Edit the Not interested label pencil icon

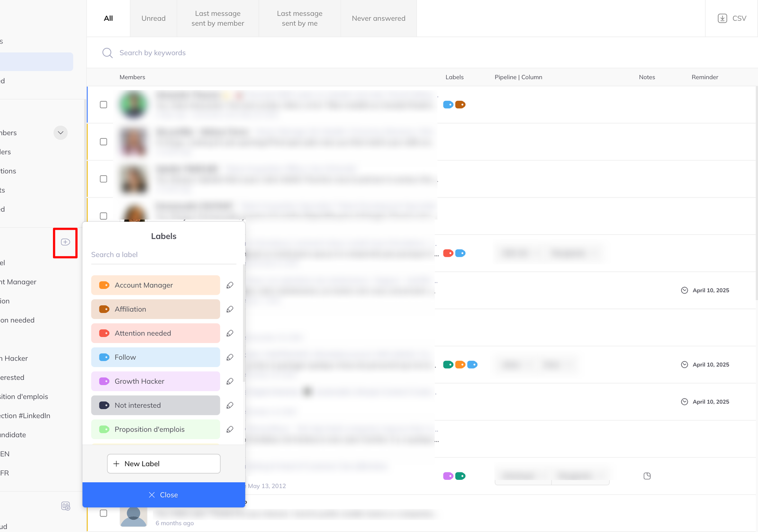pyautogui.click(x=230, y=406)
